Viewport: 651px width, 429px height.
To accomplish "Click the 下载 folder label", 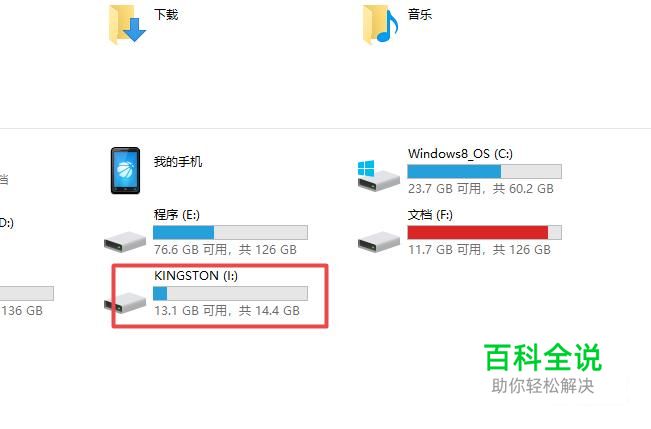I will pos(166,15).
